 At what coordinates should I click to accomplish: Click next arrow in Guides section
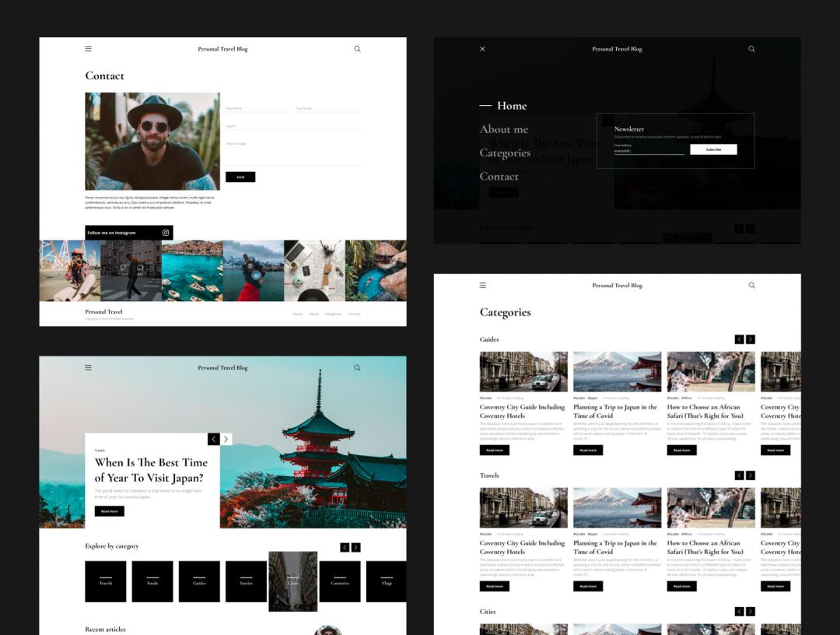pos(751,339)
